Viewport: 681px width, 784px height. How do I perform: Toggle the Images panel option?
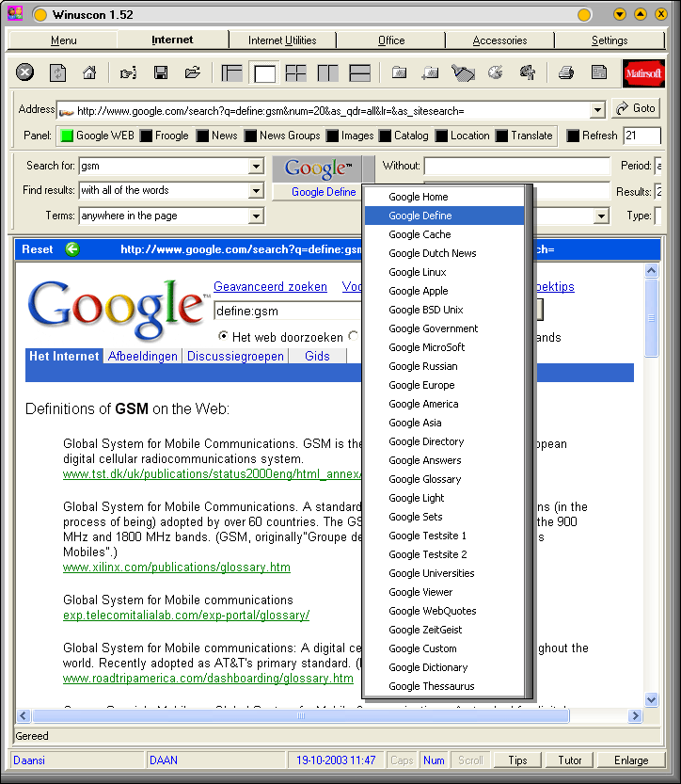tap(332, 136)
